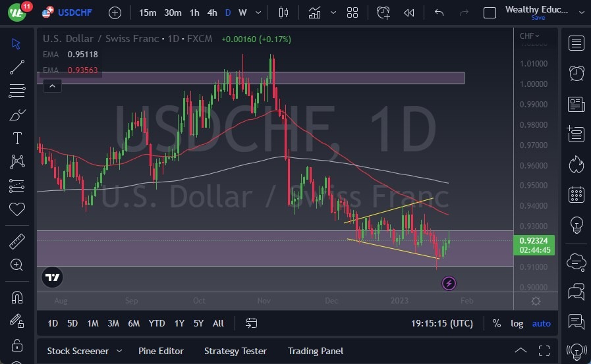Toggle percent scale mode
This screenshot has width=591, height=364.
click(x=496, y=323)
